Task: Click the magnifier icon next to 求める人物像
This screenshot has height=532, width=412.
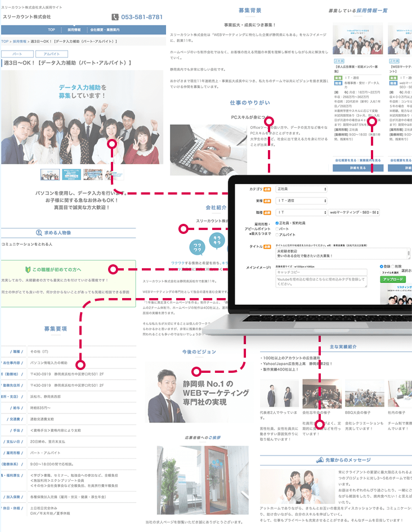Action: coord(39,232)
